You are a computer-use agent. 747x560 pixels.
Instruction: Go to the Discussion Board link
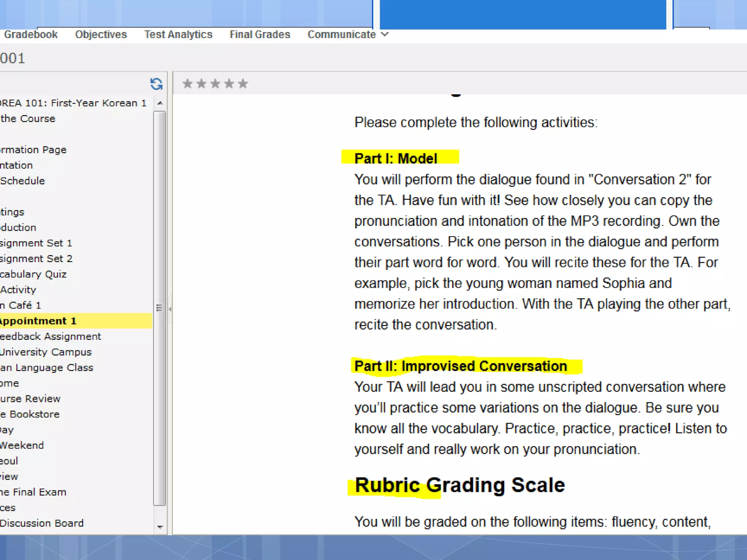[42, 523]
